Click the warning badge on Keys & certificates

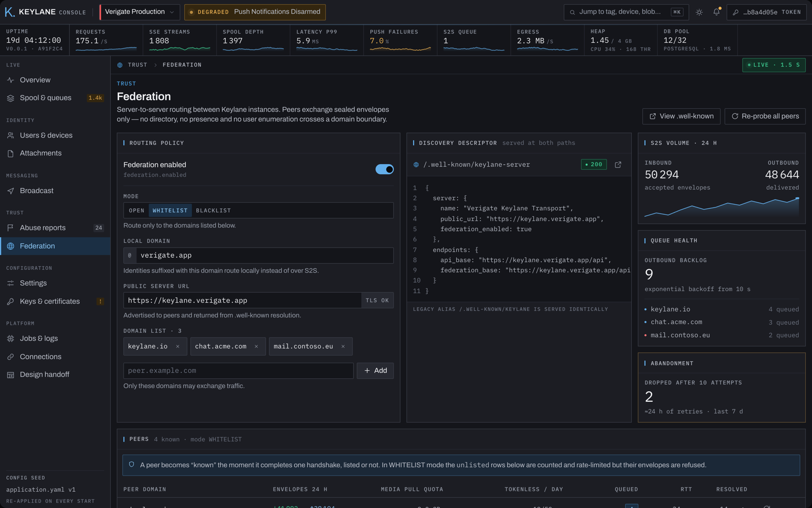pyautogui.click(x=100, y=302)
